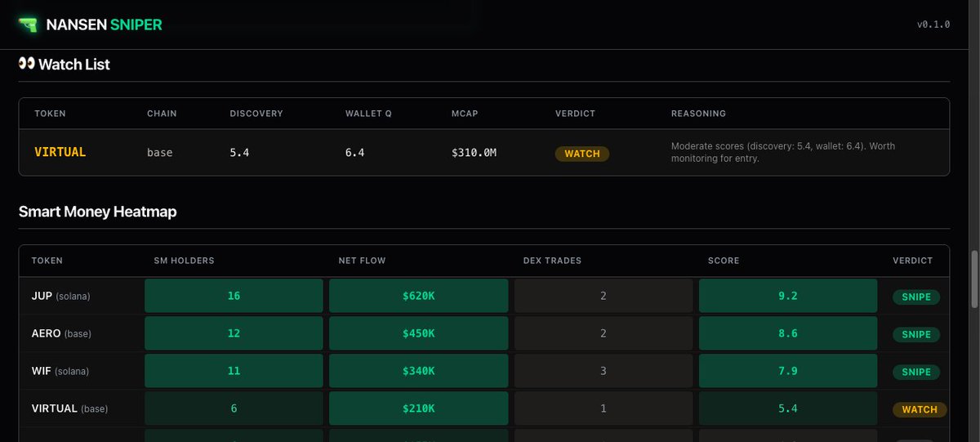Click the WATCH badge in Watch List row
The image size is (980, 442).
pos(582,154)
